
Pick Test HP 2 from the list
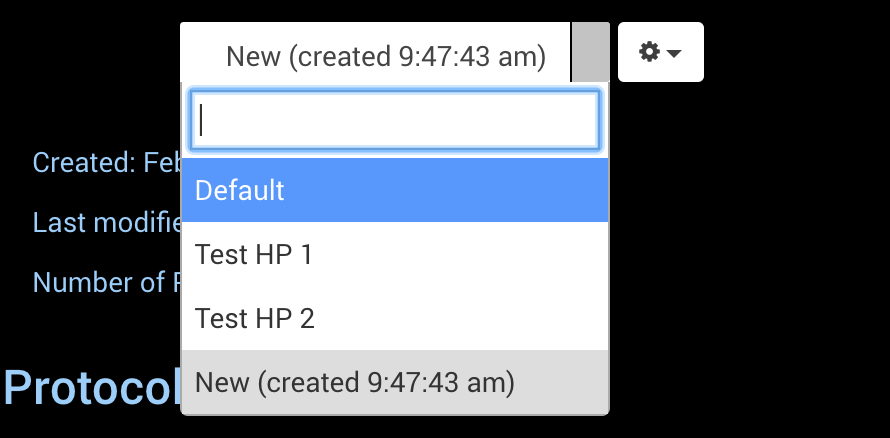pyautogui.click(x=394, y=318)
